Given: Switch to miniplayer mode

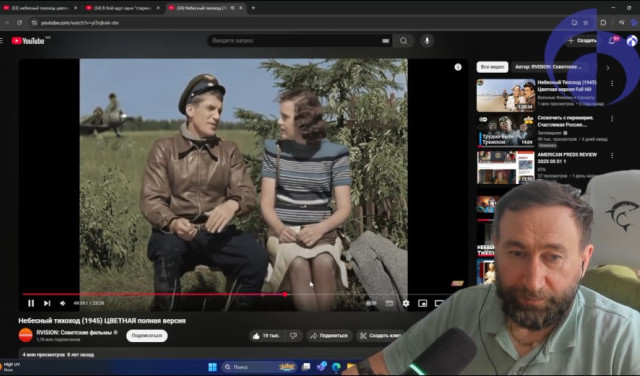Looking at the screenshot, I should pos(422,303).
